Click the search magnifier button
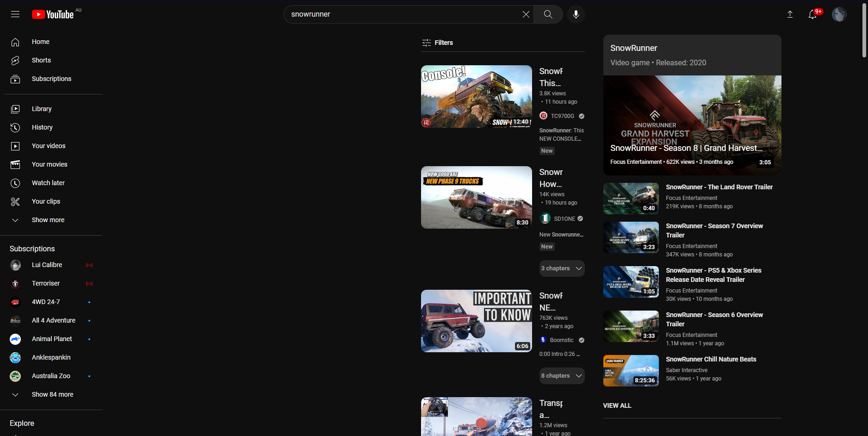 (548, 14)
